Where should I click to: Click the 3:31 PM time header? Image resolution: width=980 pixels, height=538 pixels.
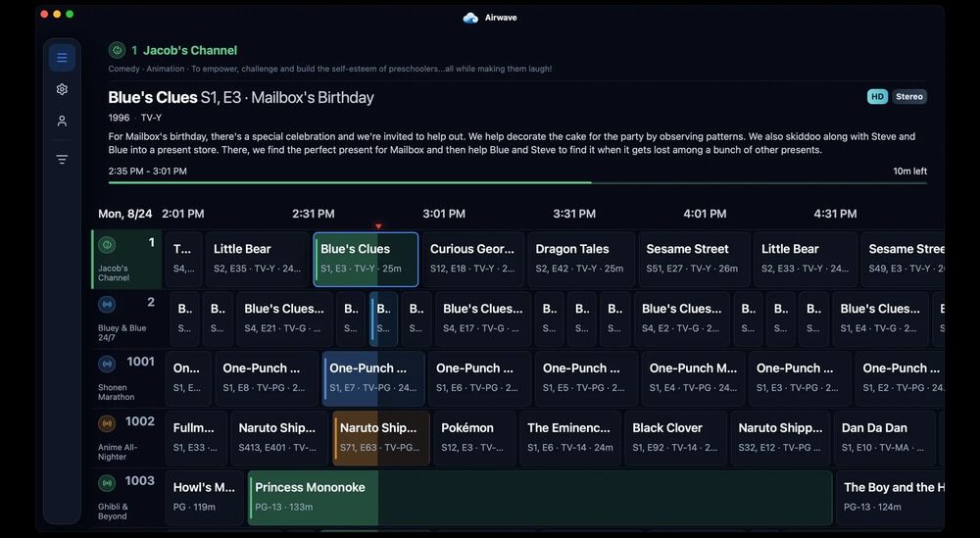pos(574,214)
